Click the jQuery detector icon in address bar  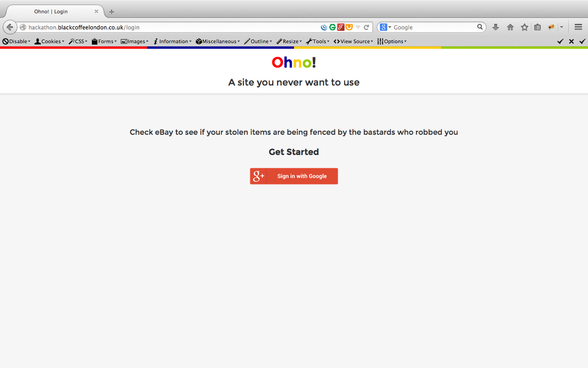[x=324, y=27]
